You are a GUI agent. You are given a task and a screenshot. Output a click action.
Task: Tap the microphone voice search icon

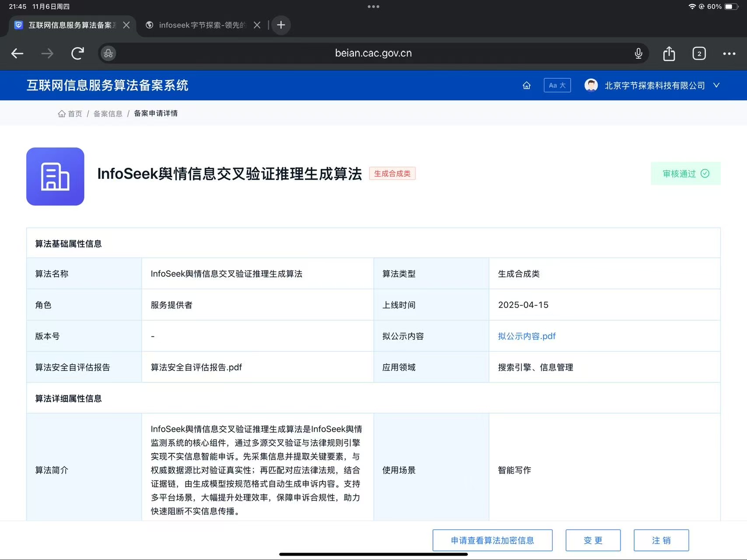(639, 53)
